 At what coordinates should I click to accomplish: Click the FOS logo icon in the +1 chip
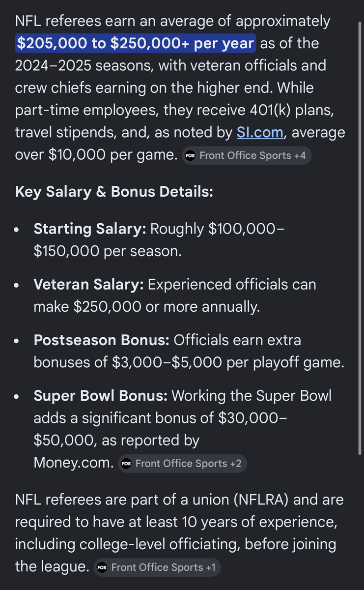102,567
